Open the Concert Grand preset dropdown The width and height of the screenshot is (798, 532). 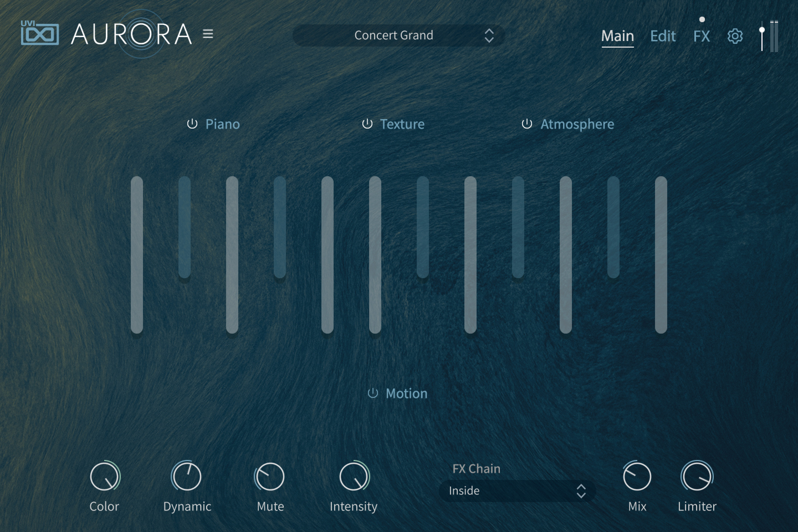[399, 35]
